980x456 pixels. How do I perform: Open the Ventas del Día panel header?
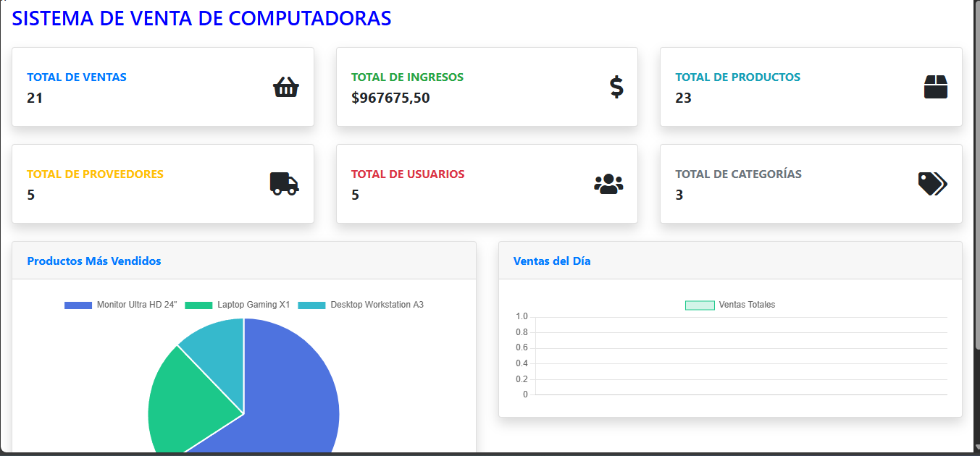[552, 261]
